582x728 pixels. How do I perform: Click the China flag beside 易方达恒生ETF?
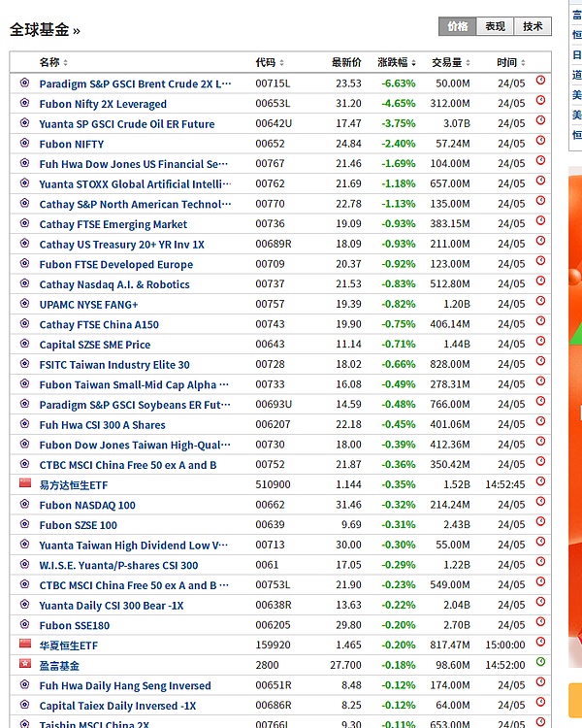point(25,484)
